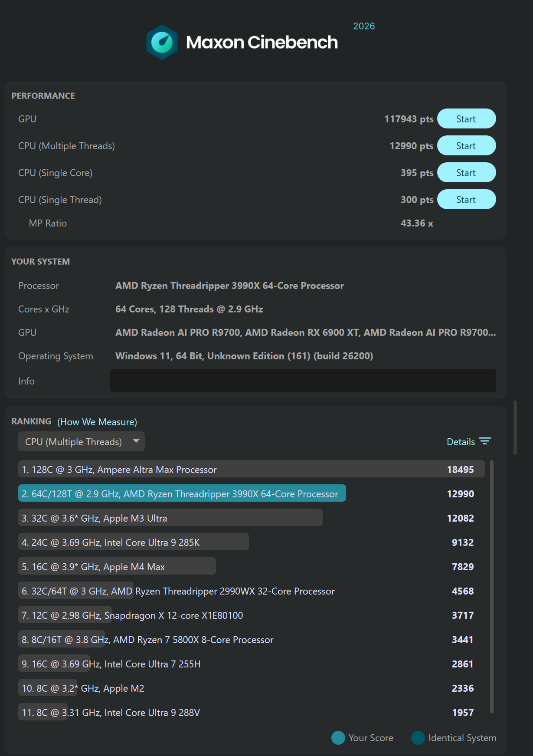Start the GPU benchmark
Image resolution: width=533 pixels, height=756 pixels.
click(466, 119)
